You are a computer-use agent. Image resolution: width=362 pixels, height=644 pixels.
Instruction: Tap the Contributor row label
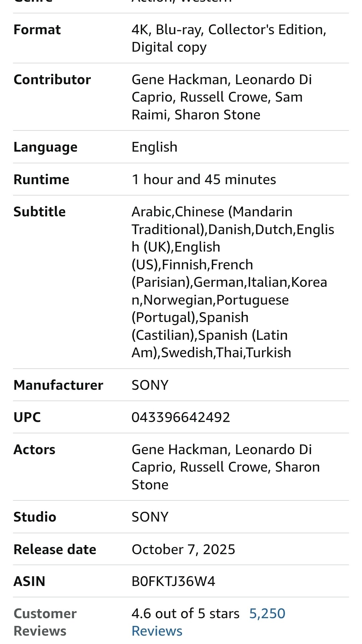52,80
